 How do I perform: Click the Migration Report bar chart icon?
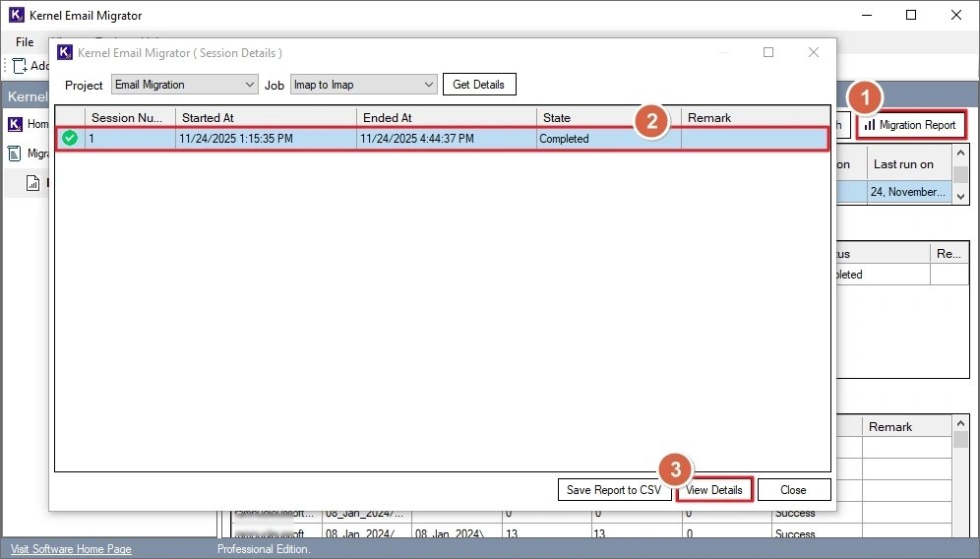coord(870,125)
